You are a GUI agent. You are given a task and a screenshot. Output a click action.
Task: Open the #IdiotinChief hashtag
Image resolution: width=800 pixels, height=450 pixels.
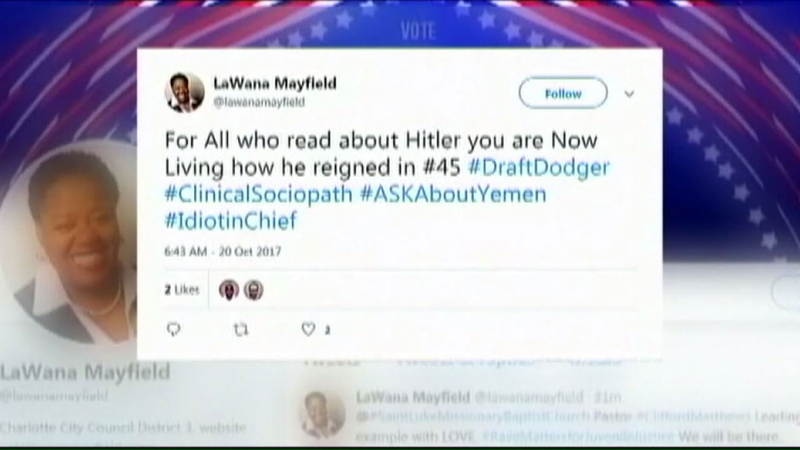click(231, 220)
